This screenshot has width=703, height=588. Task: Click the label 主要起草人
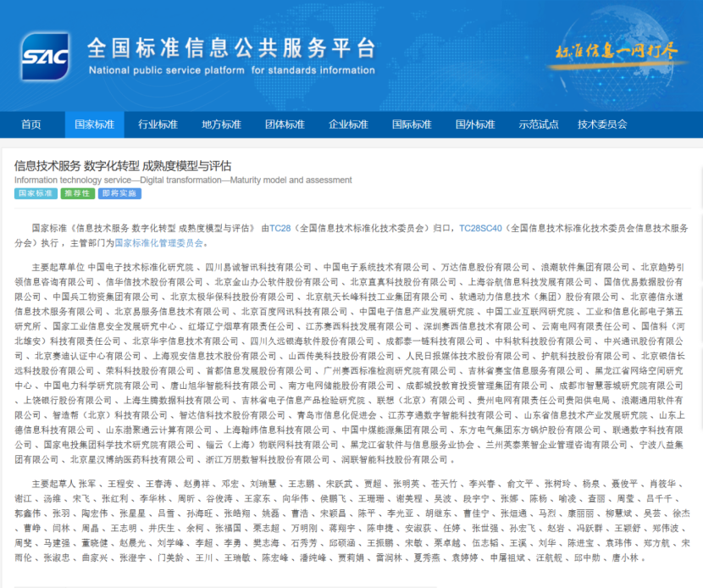[54, 484]
